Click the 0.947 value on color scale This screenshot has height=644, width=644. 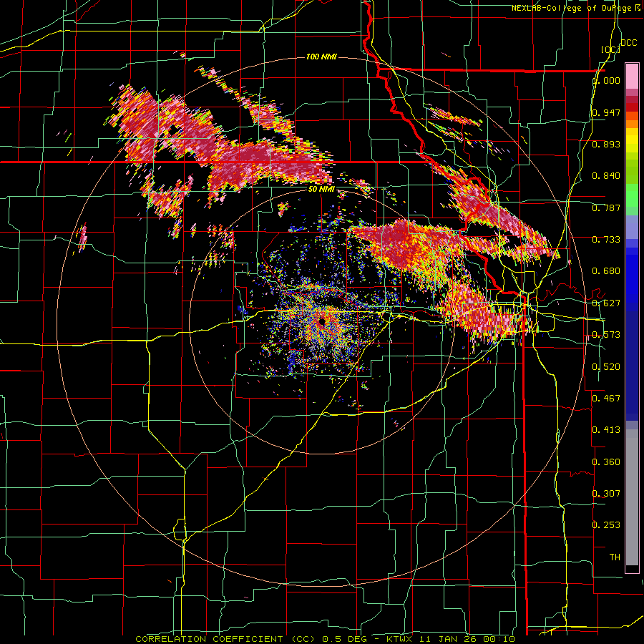point(606,112)
